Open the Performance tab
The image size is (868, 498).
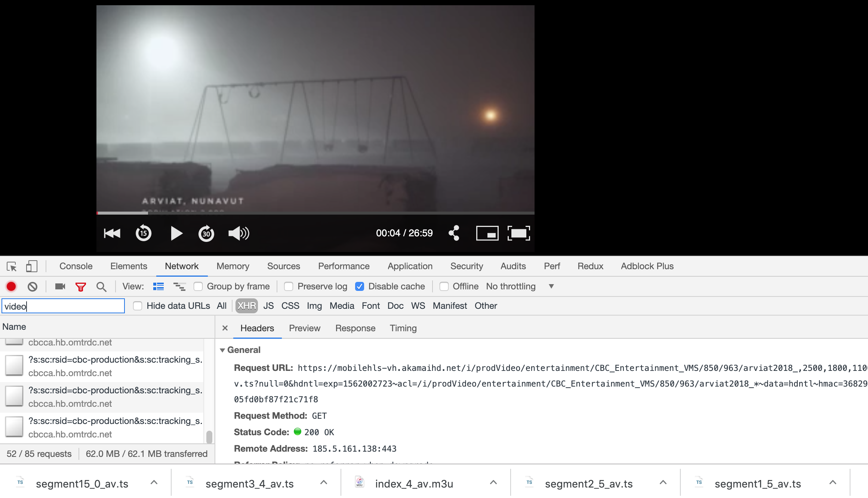[344, 266]
